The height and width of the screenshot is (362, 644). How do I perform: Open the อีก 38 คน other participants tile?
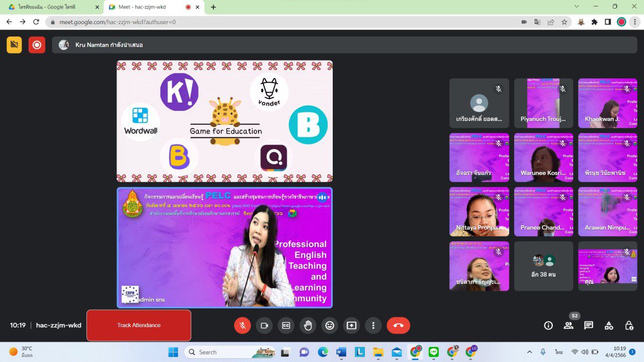(x=544, y=266)
